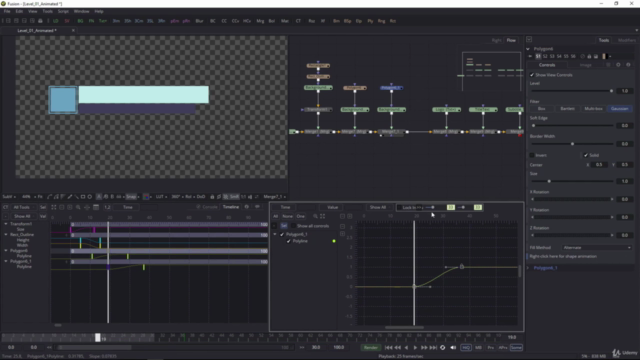Click the Center X input field
This screenshot has height=360, width=640.
[x=599, y=165]
